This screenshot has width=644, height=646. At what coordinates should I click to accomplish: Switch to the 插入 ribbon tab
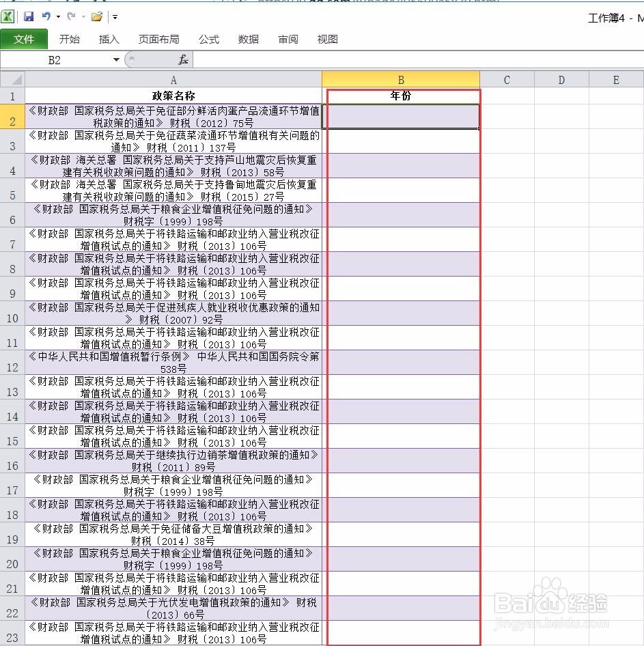109,39
